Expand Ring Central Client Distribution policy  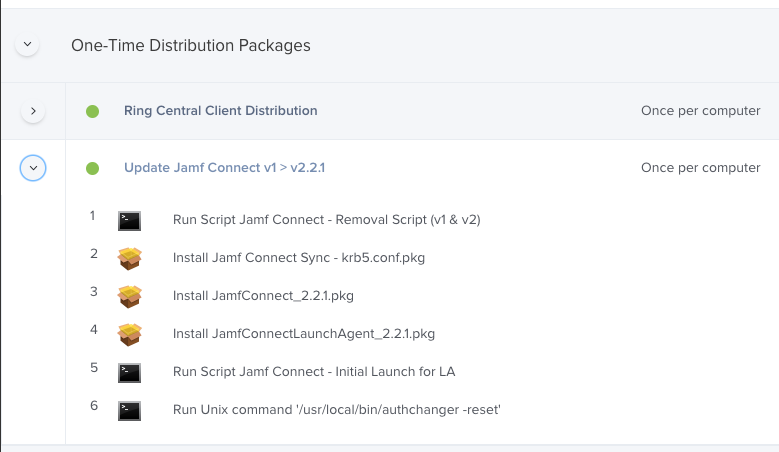(33, 111)
